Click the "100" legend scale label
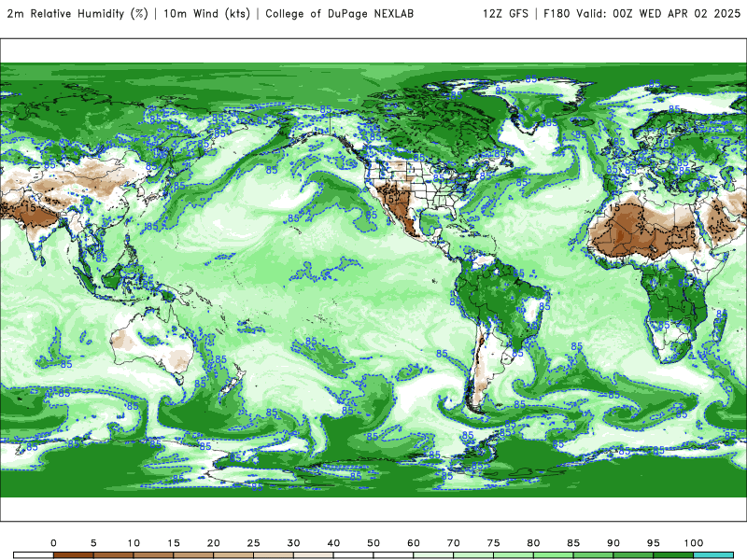This screenshot has height=560, width=747. (694, 543)
